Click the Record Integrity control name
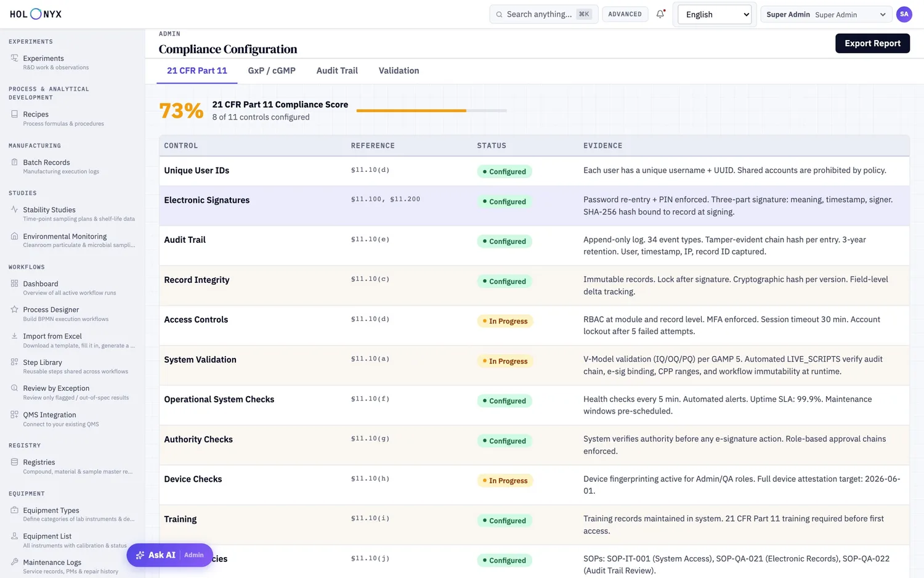The height and width of the screenshot is (578, 924). coord(197,280)
